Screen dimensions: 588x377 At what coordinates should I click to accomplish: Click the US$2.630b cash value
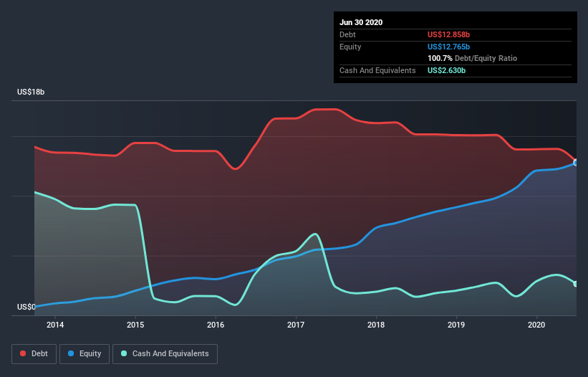point(446,70)
